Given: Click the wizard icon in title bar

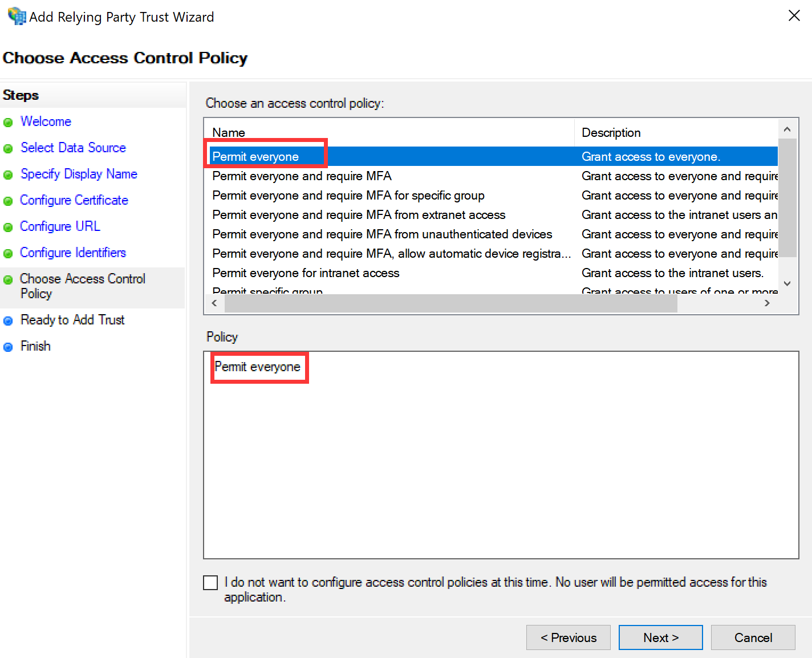Looking at the screenshot, I should (17, 16).
